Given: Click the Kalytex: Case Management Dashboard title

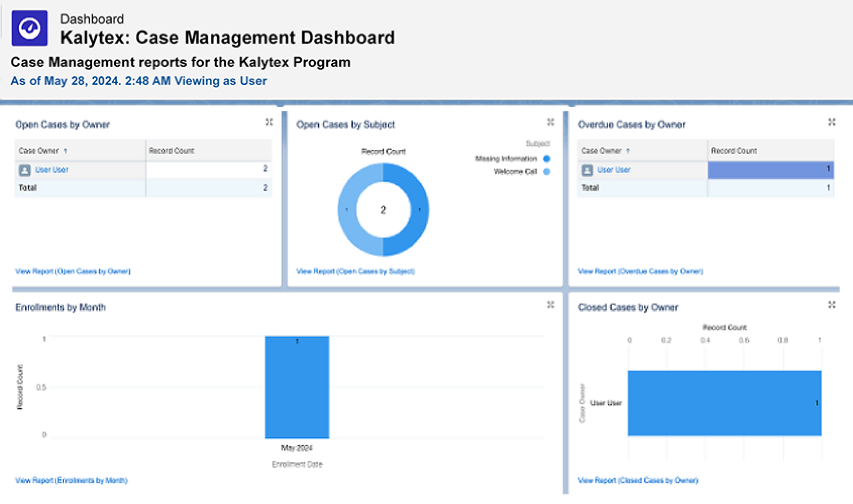Looking at the screenshot, I should 227,38.
